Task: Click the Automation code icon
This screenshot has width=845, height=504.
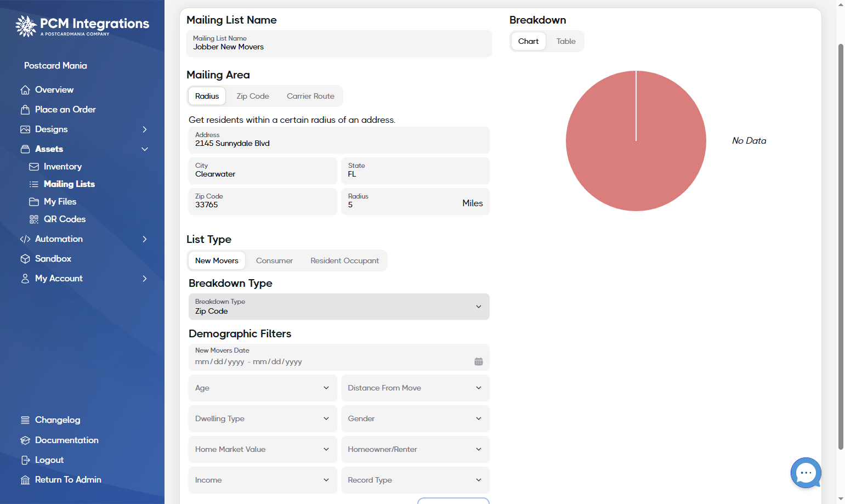Action: tap(25, 239)
